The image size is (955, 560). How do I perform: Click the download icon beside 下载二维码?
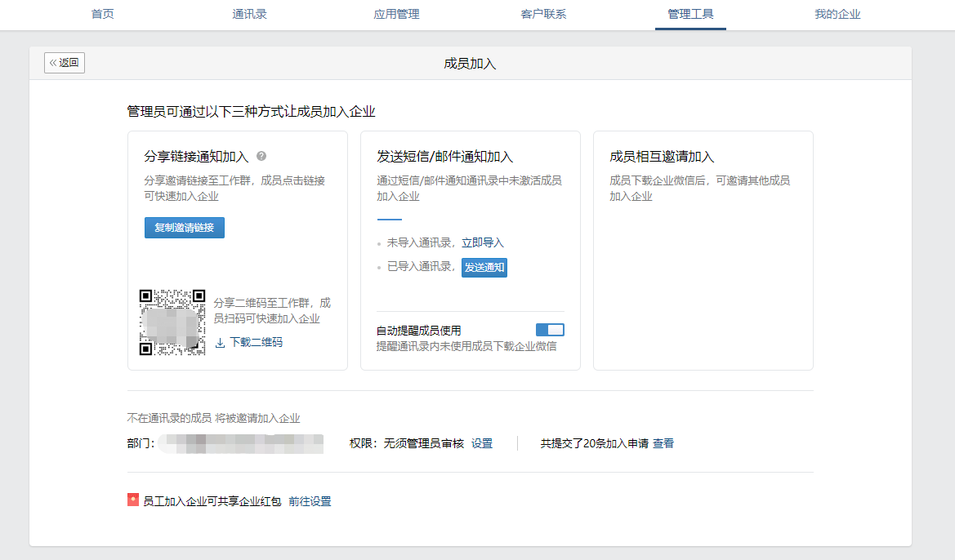click(220, 343)
